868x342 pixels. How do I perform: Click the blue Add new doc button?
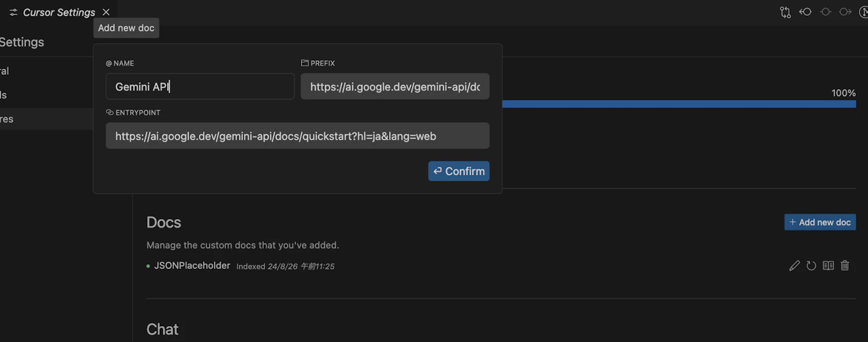[x=820, y=222]
